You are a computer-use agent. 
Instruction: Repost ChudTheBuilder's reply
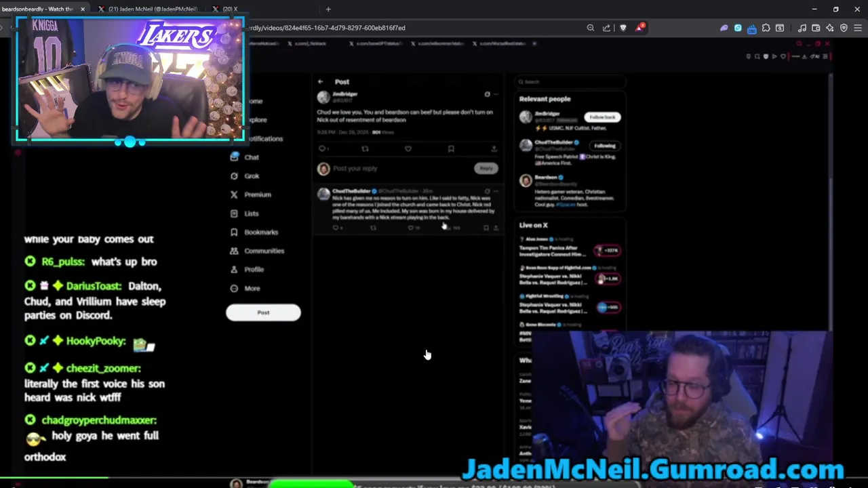pos(373,228)
